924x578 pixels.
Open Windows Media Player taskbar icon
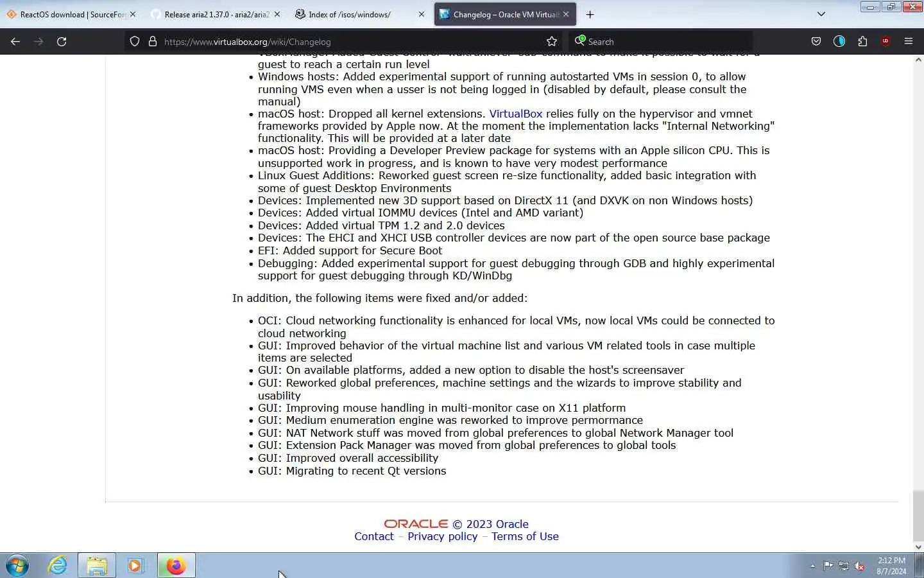tap(135, 565)
